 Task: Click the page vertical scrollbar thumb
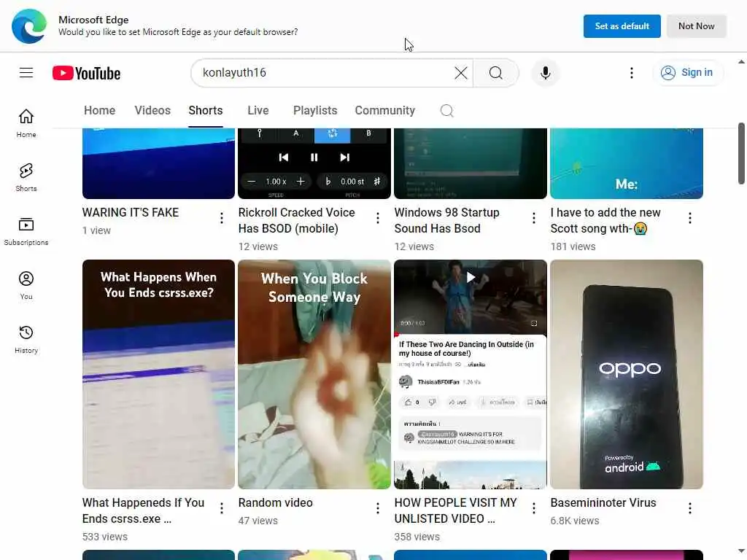741,153
